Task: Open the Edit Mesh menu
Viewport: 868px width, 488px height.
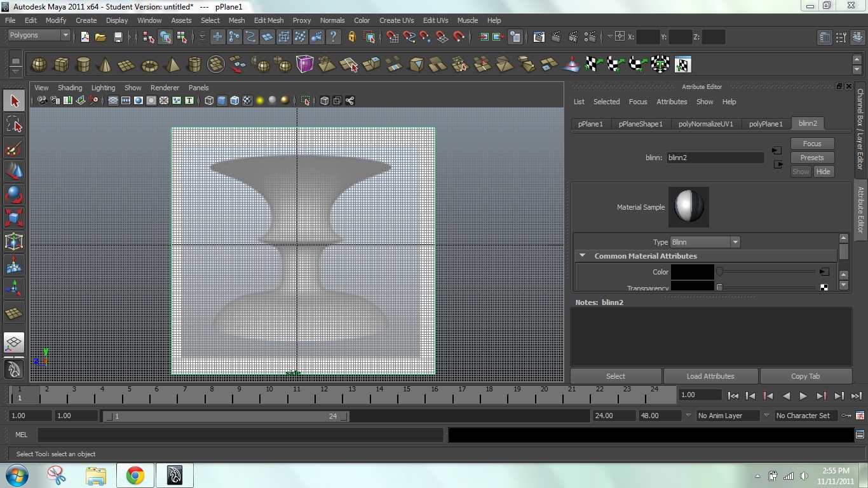Action: point(269,20)
